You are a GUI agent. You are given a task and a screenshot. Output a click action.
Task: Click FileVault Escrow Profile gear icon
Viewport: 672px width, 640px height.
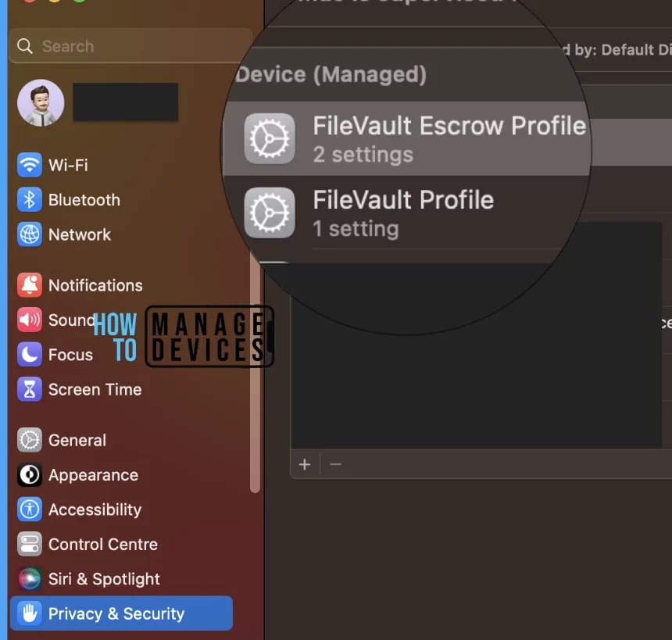pos(270,138)
